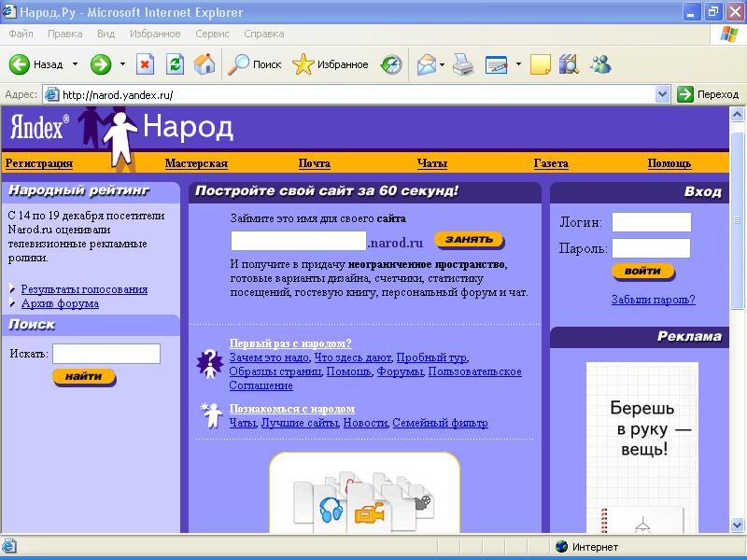Open the Messenger people icon
Image resolution: width=747 pixels, height=560 pixels.
[600, 63]
